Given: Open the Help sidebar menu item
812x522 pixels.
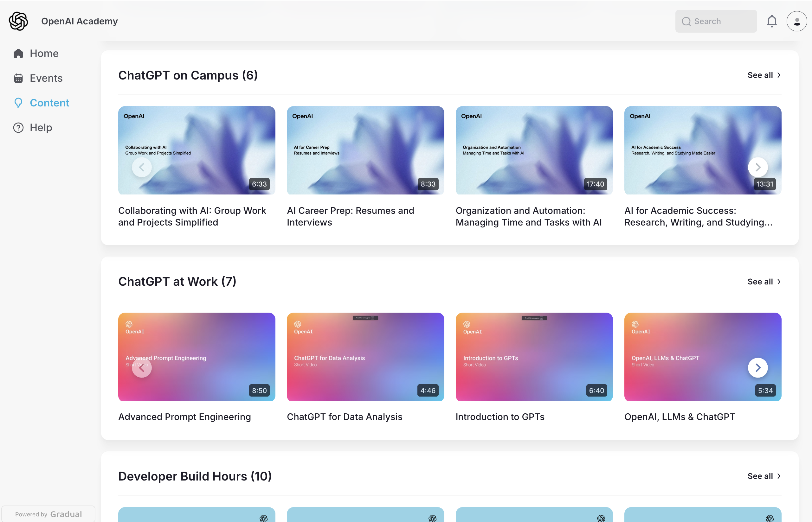Looking at the screenshot, I should (41, 128).
